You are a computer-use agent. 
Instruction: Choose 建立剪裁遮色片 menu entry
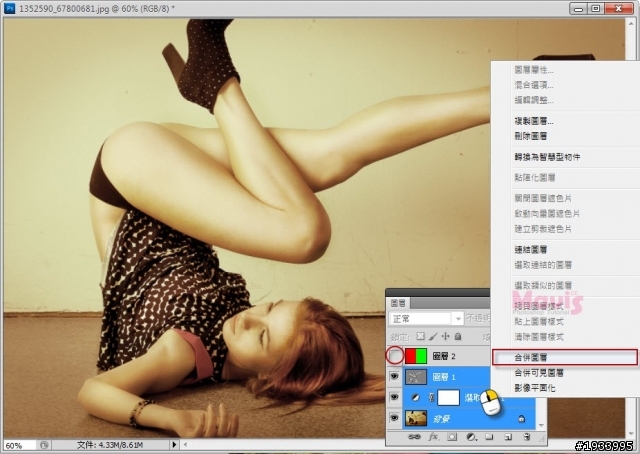pyautogui.click(x=543, y=229)
